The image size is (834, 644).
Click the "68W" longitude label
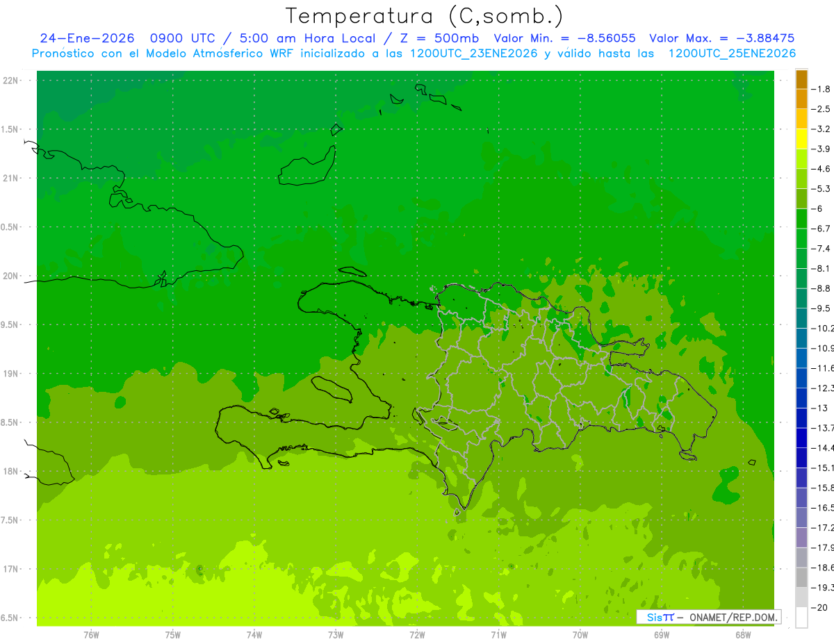[743, 634]
